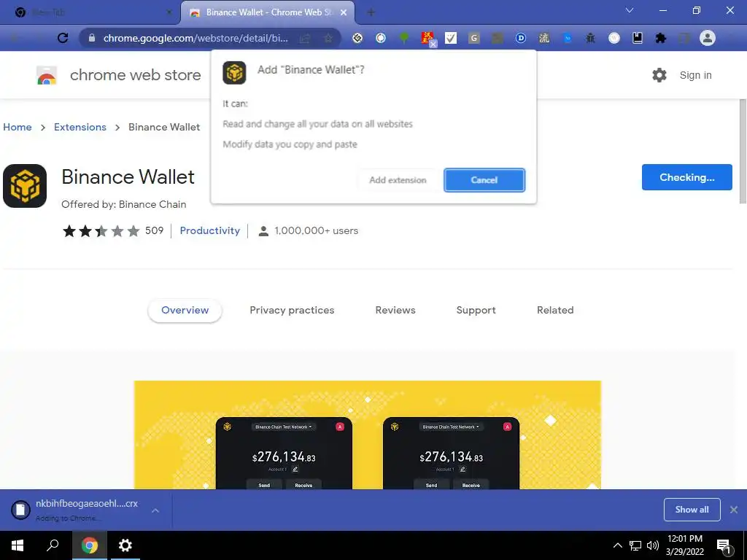Open the tab search dropdown arrow
Viewport: 747px width, 560px height.
tap(630, 10)
